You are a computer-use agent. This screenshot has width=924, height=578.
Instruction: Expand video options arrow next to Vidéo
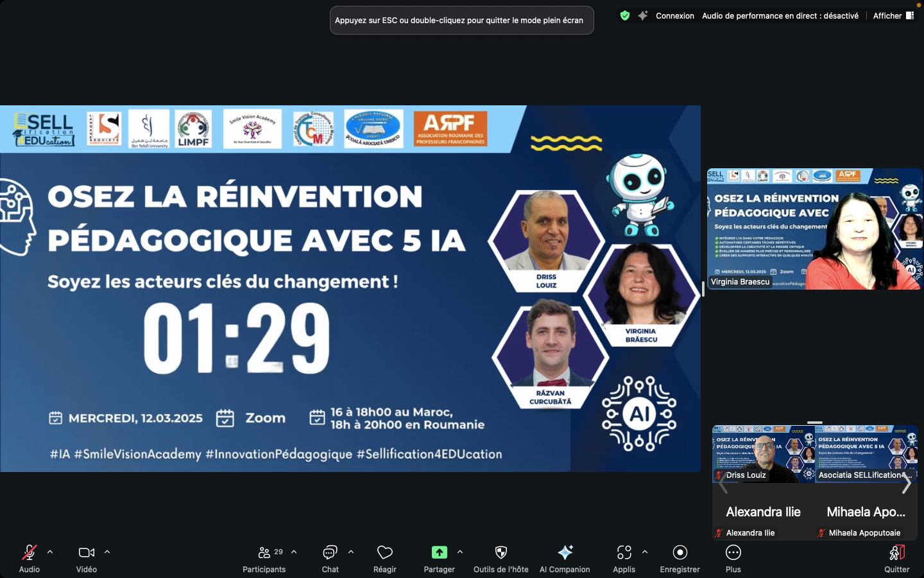point(107,552)
